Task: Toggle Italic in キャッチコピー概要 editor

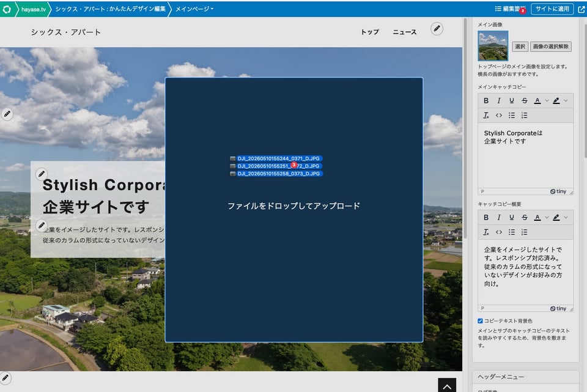Action: point(499,217)
